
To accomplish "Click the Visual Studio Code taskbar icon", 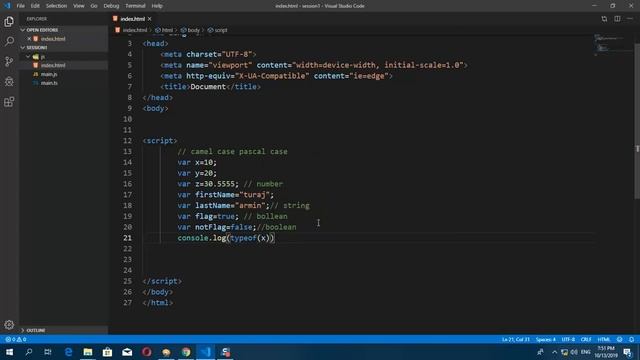I will [x=206, y=352].
